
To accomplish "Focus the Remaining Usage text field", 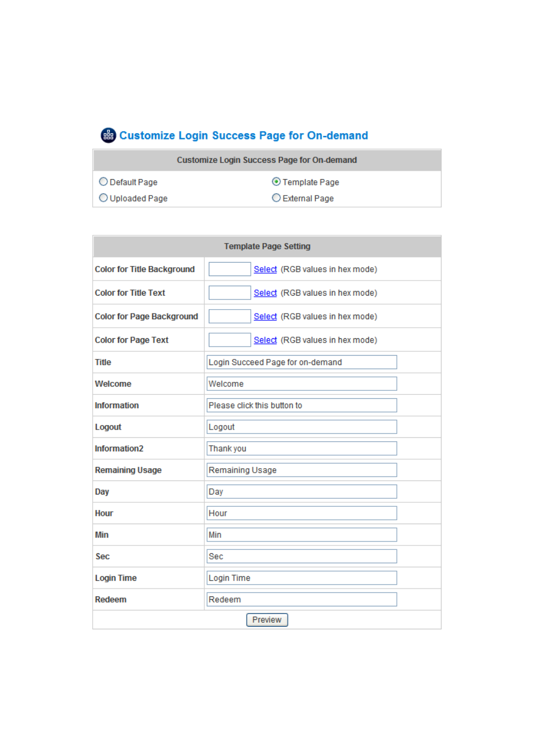I will point(302,470).
